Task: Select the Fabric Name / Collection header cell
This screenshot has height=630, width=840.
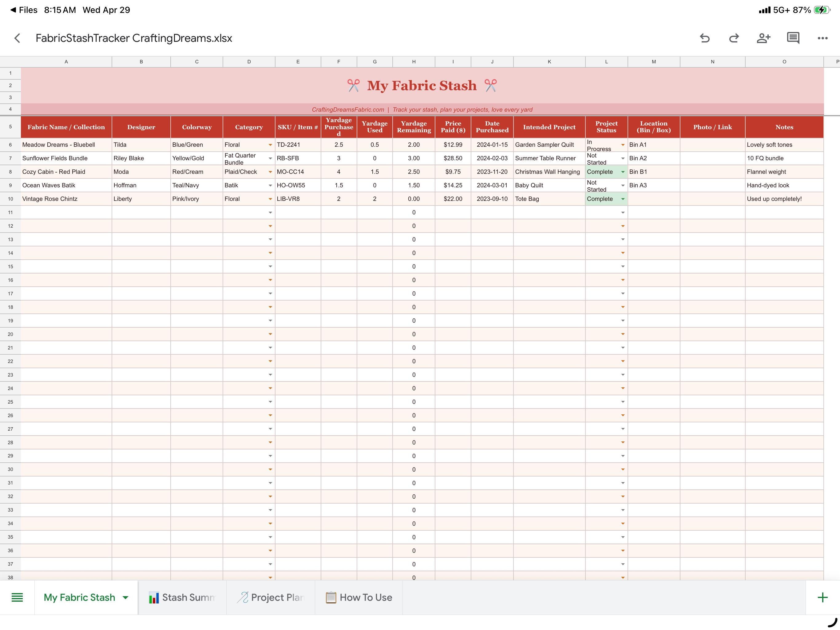Action: click(66, 127)
